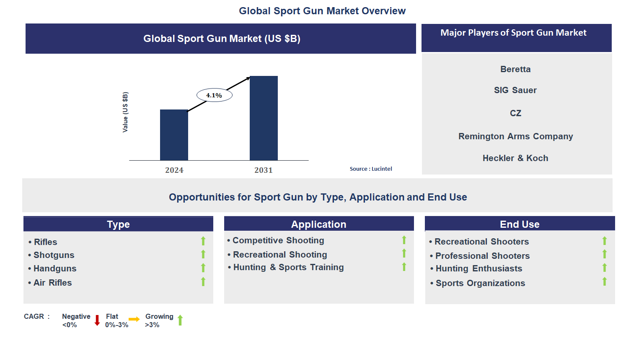
Task: Click the green Growing arrow in the CAGR legend
Action: (x=180, y=320)
